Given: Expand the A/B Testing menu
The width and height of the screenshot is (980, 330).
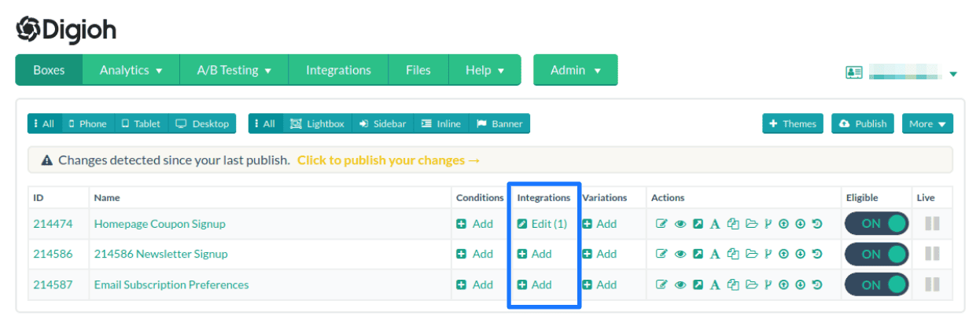Looking at the screenshot, I should 234,70.
